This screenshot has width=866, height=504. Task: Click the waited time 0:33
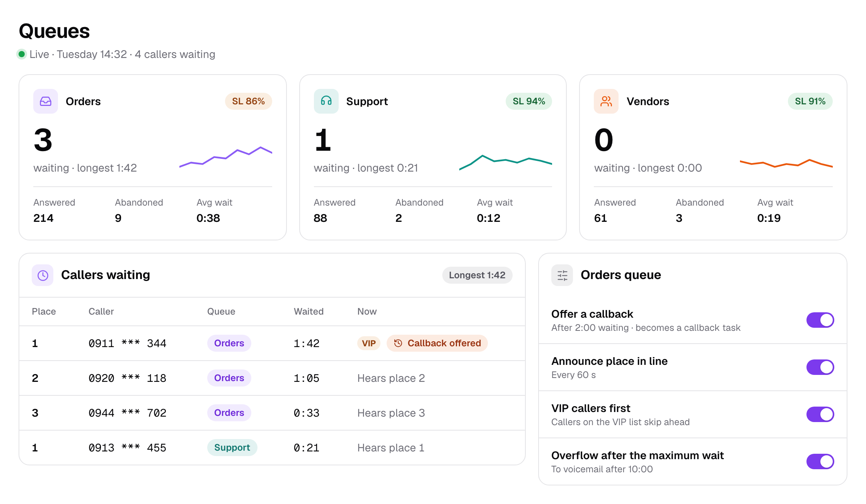[307, 413]
